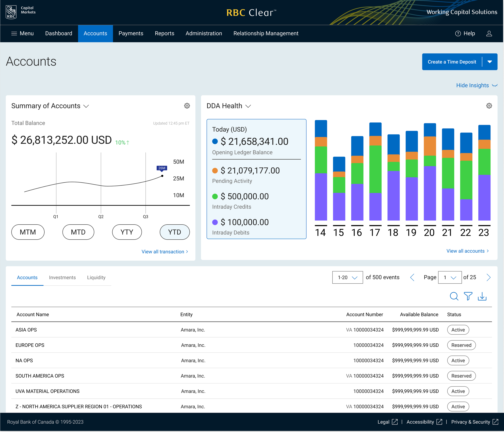Click the download icon above table
Image resolution: width=504 pixels, height=432 pixels.
[482, 296]
